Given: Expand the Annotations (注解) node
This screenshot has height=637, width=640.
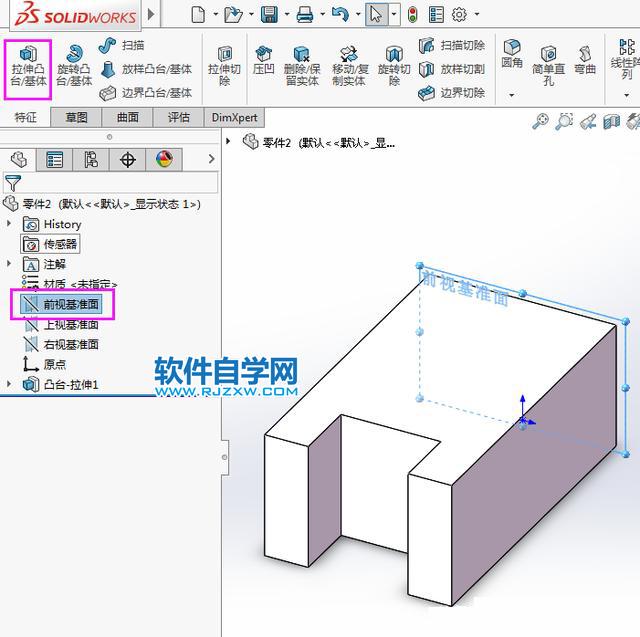Looking at the screenshot, I should 9,264.
